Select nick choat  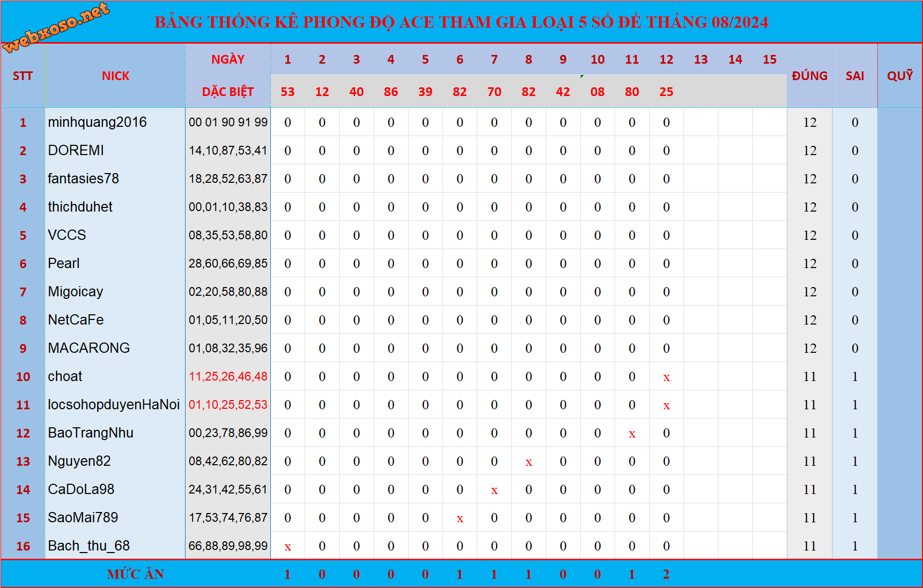coord(65,376)
